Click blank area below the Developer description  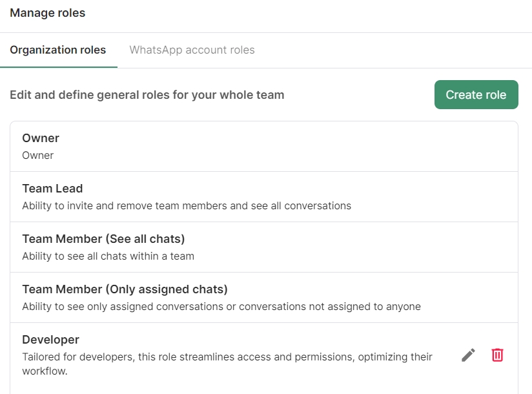point(258,385)
